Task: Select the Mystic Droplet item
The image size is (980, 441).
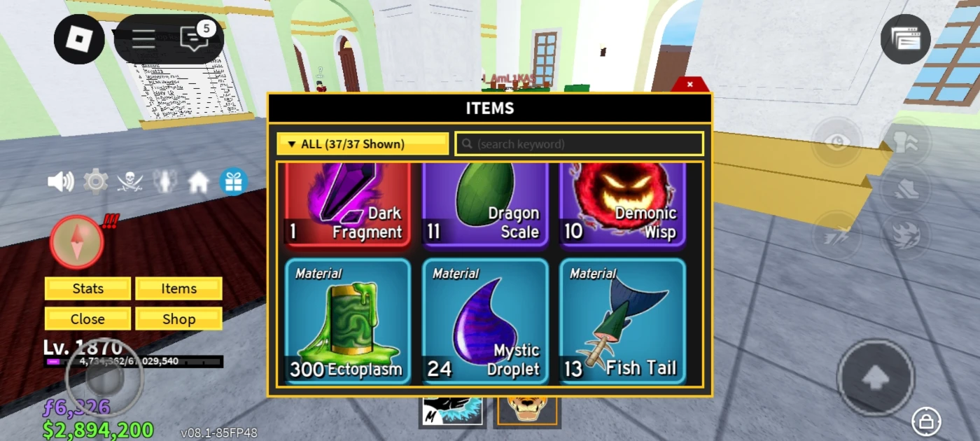Action: pos(484,321)
